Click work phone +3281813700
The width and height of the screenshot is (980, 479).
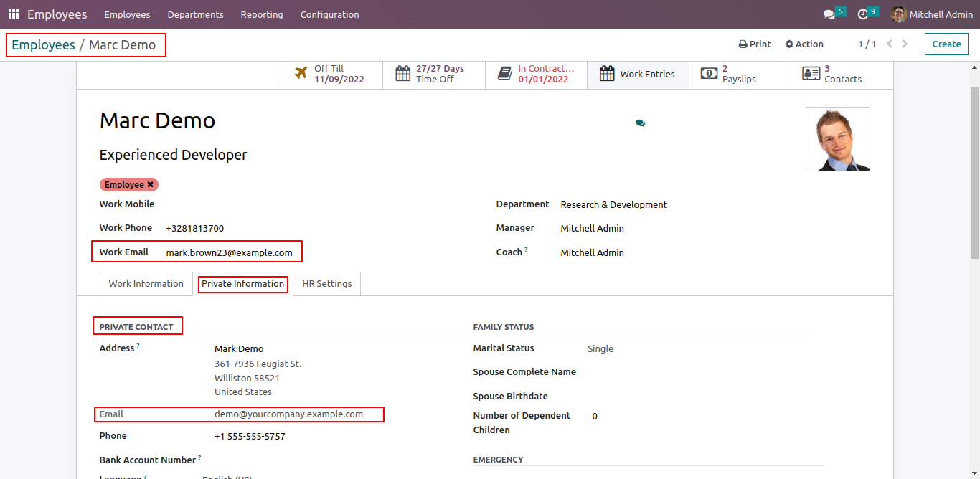point(195,229)
